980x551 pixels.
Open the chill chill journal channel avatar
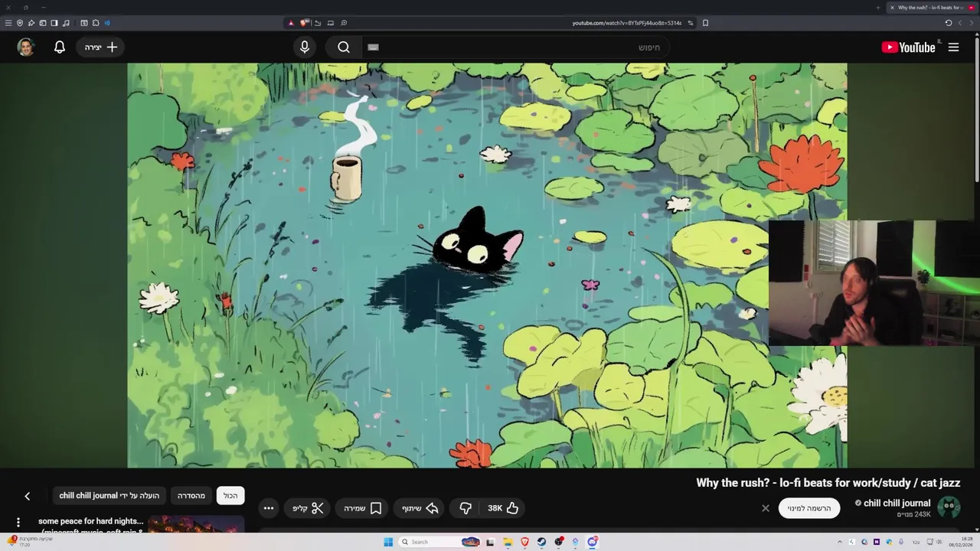point(949,507)
